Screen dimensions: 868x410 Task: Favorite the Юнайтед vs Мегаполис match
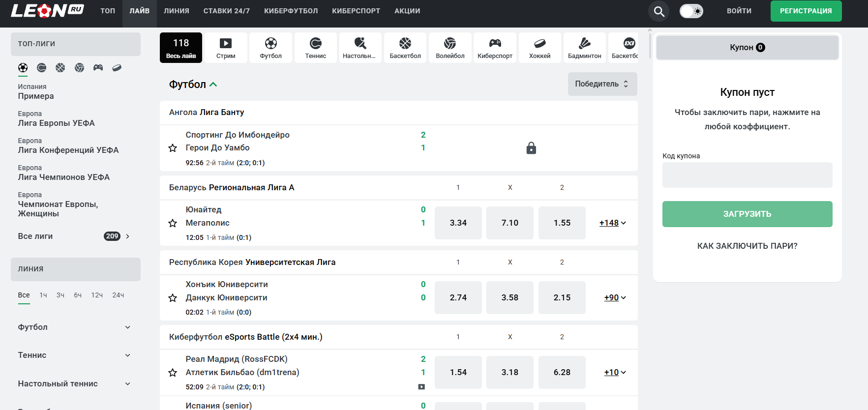pyautogui.click(x=173, y=223)
